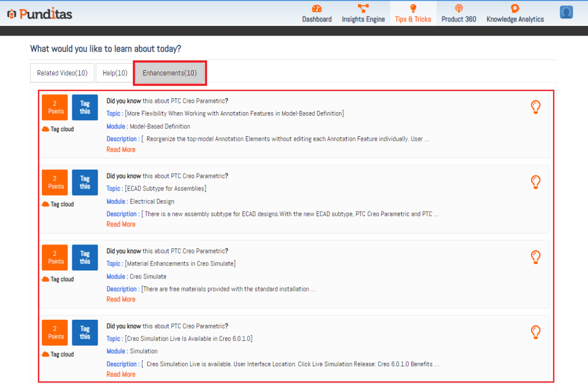The width and height of the screenshot is (588, 387).
Task: Open Read More for ECAD Subtype description
Action: [x=121, y=224]
